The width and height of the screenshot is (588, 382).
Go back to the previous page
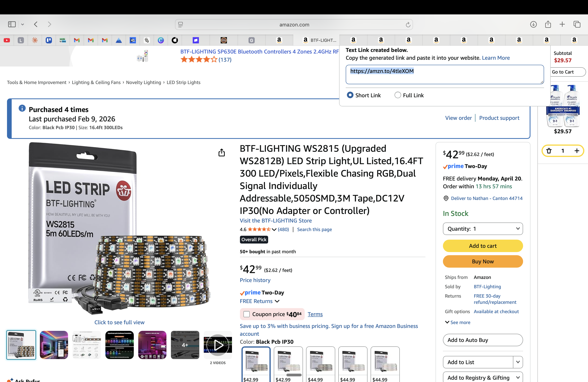tap(36, 24)
